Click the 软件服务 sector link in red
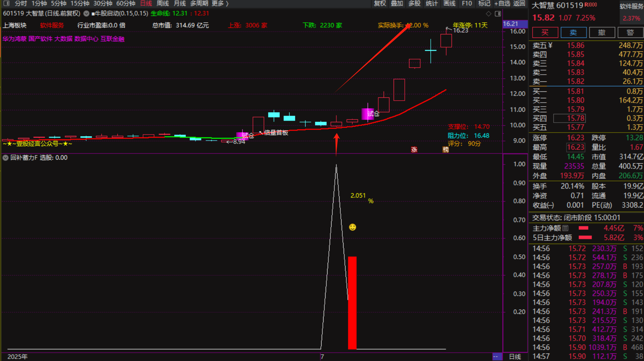The image size is (644, 361). (x=52, y=25)
